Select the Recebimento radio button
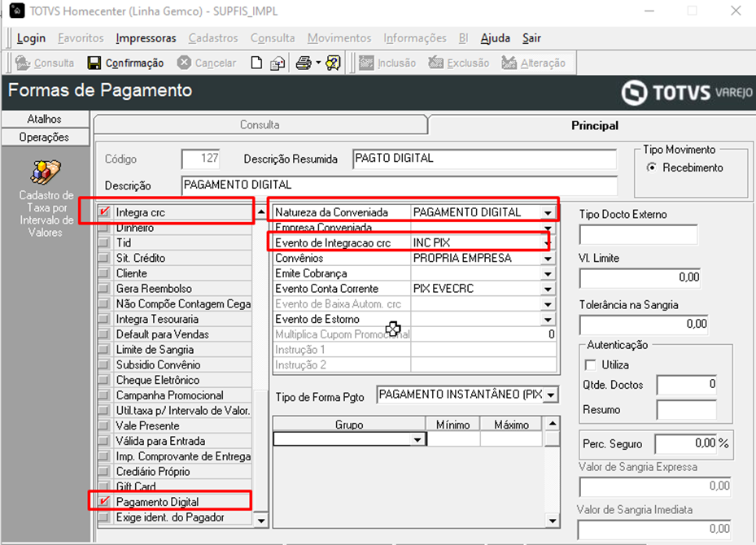 (x=651, y=168)
